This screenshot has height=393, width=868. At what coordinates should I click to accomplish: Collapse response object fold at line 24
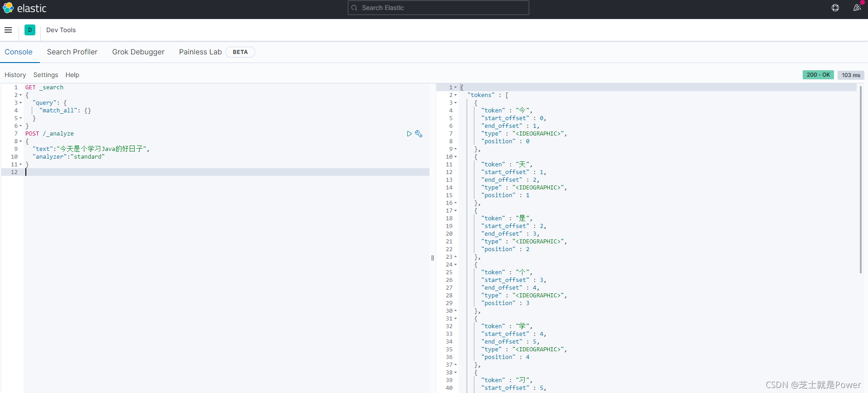click(455, 265)
